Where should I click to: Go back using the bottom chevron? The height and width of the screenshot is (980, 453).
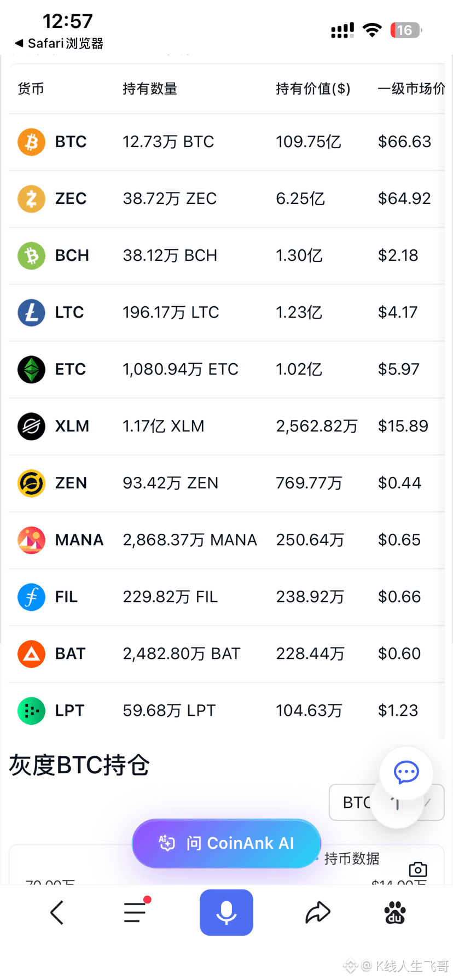click(57, 913)
